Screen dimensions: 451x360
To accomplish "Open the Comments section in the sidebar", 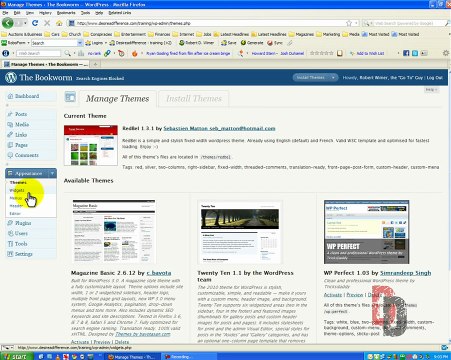I will (31, 155).
